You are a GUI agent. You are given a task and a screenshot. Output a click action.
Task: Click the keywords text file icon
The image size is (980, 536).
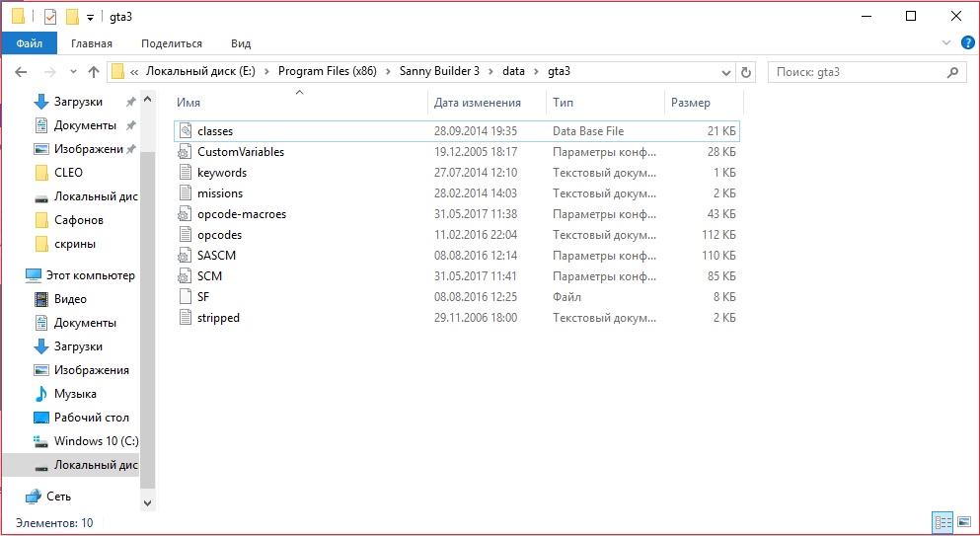pyautogui.click(x=185, y=172)
